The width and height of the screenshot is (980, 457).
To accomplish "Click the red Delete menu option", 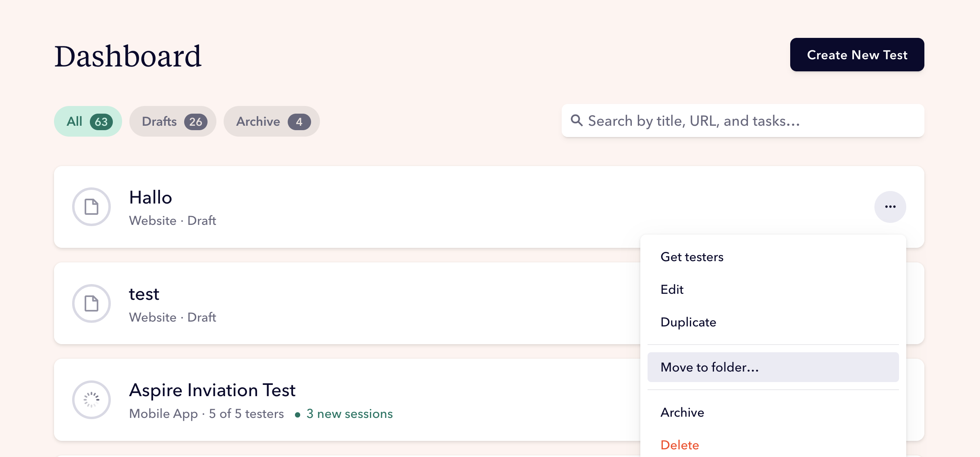I will [x=679, y=445].
